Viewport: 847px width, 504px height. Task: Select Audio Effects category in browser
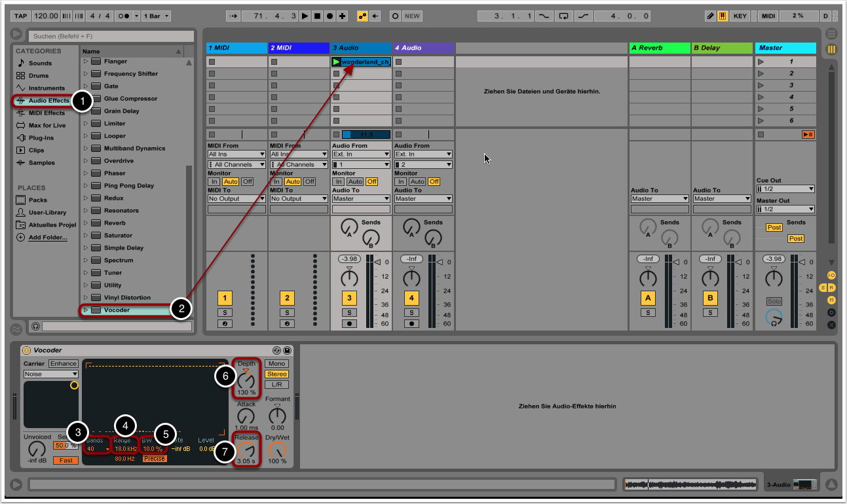tap(48, 101)
